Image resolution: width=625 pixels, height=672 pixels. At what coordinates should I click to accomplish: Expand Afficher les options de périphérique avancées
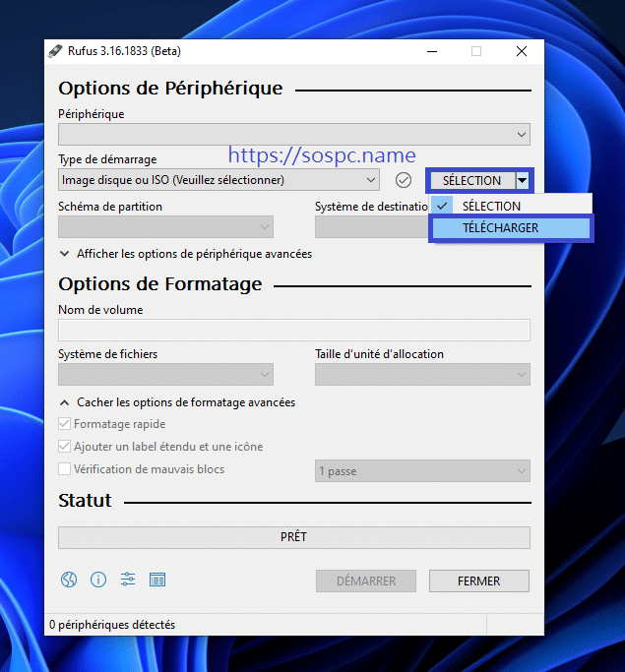(x=185, y=254)
